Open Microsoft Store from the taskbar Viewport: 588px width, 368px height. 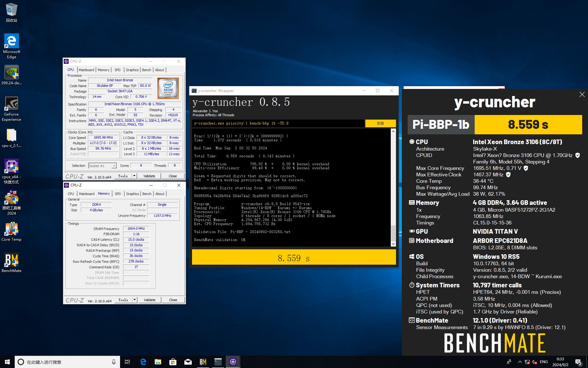click(173, 362)
